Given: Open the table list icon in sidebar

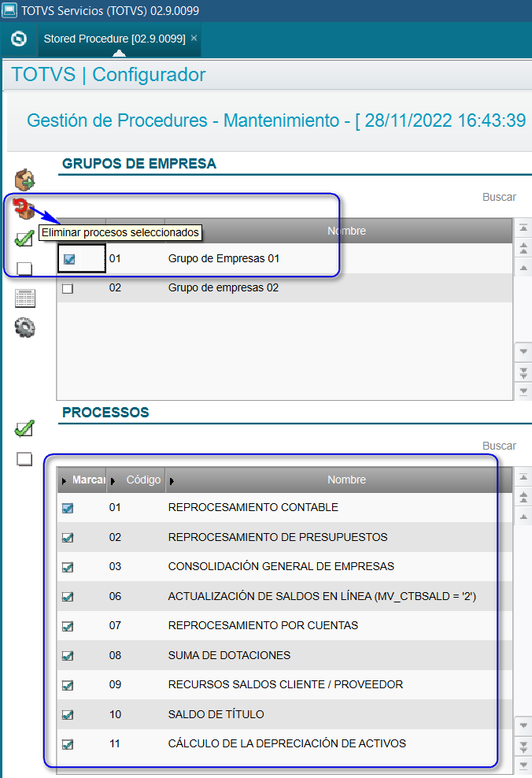Looking at the screenshot, I should (x=25, y=298).
